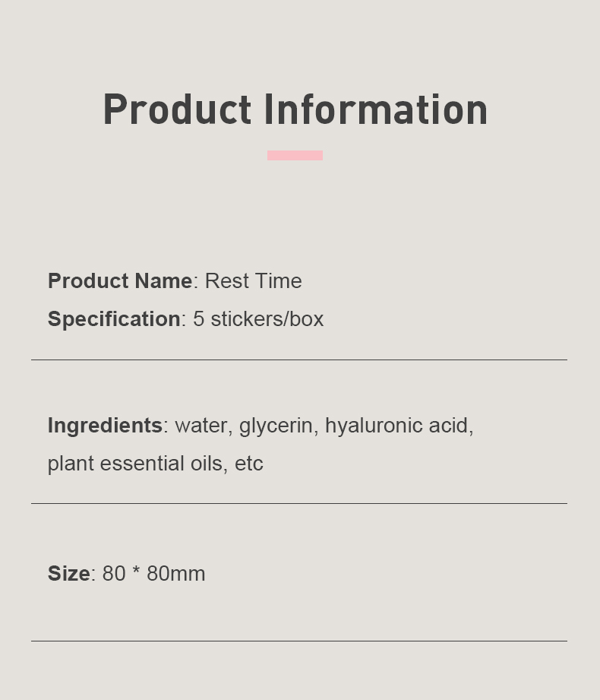Click the divider line below Specification
Screen dimensions: 600x700
click(x=298, y=360)
